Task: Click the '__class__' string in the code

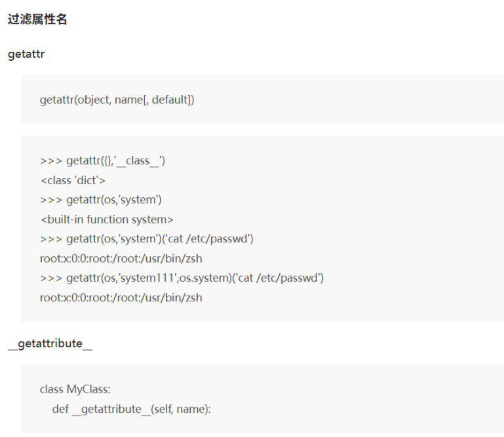Action: (138, 161)
